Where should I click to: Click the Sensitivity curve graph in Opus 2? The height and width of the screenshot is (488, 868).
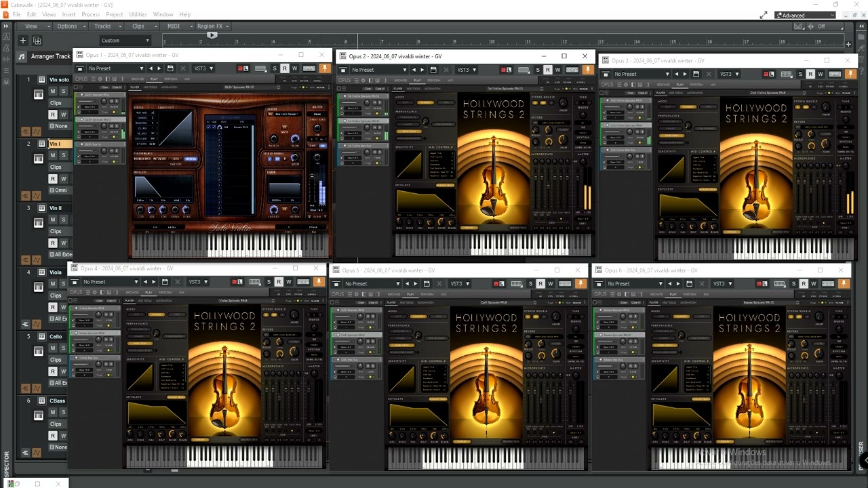[409, 165]
